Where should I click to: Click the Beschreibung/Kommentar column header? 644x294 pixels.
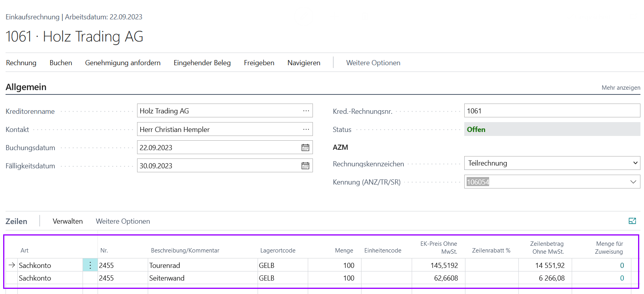tap(185, 251)
